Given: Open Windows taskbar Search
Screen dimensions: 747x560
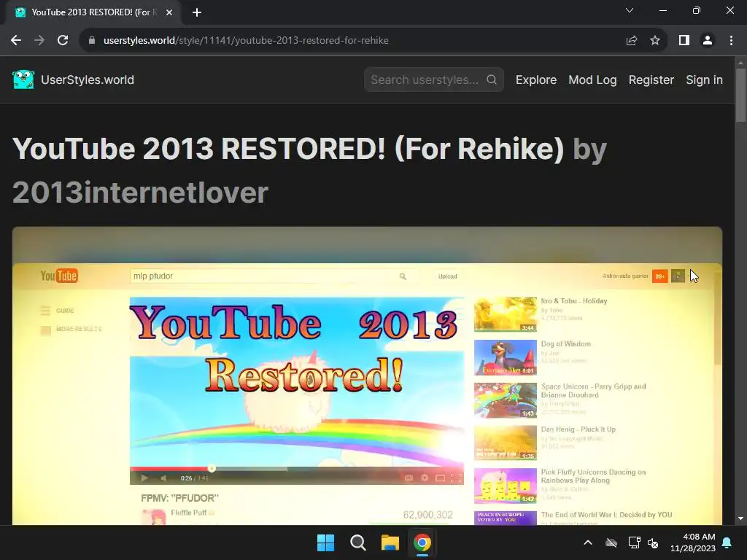Looking at the screenshot, I should [357, 542].
